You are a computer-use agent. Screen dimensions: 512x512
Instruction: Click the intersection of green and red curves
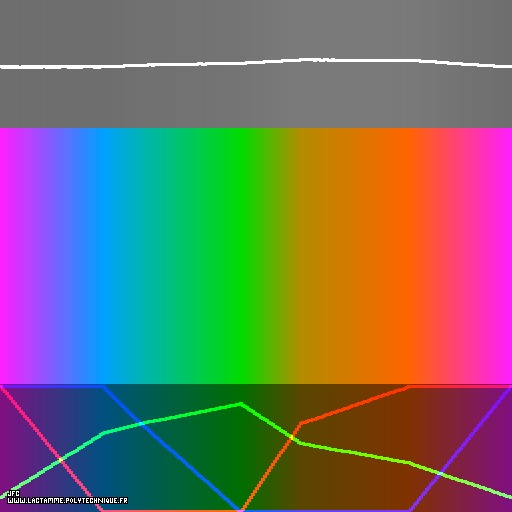(x=292, y=437)
